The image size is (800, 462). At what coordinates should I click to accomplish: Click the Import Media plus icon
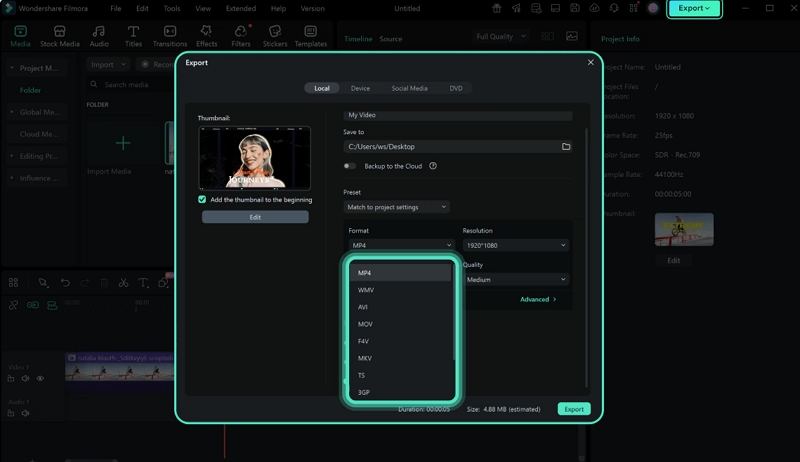click(122, 143)
